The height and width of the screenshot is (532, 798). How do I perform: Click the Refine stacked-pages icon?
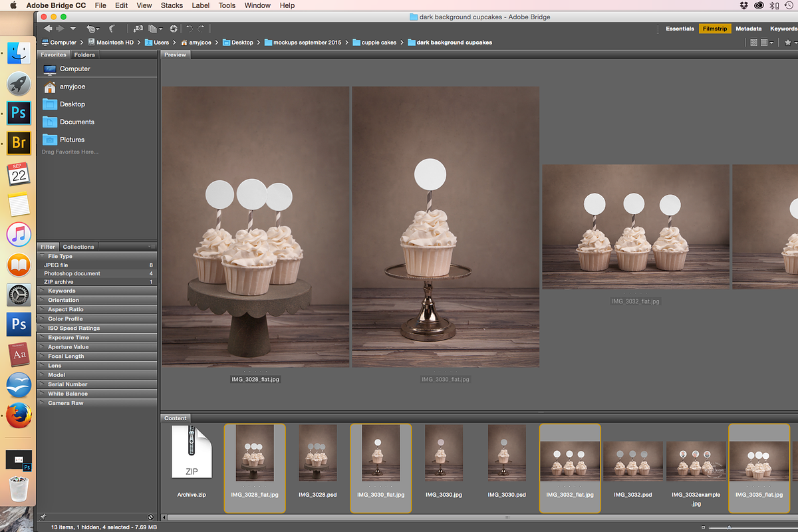click(x=156, y=29)
